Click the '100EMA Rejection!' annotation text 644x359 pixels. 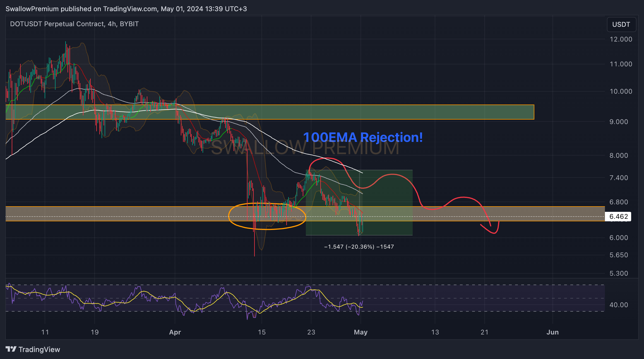tap(363, 137)
